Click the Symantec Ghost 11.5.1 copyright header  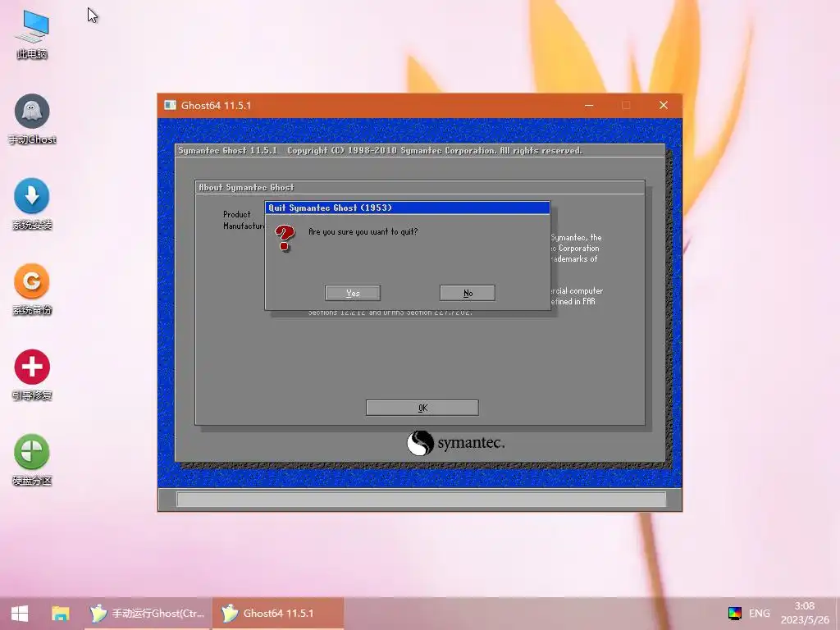click(x=381, y=151)
